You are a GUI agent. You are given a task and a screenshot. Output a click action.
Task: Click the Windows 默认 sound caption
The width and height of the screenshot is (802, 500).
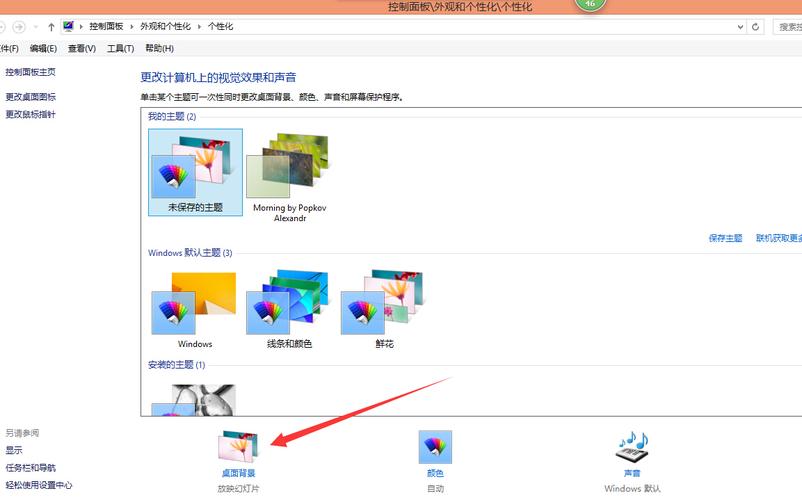[x=632, y=489]
